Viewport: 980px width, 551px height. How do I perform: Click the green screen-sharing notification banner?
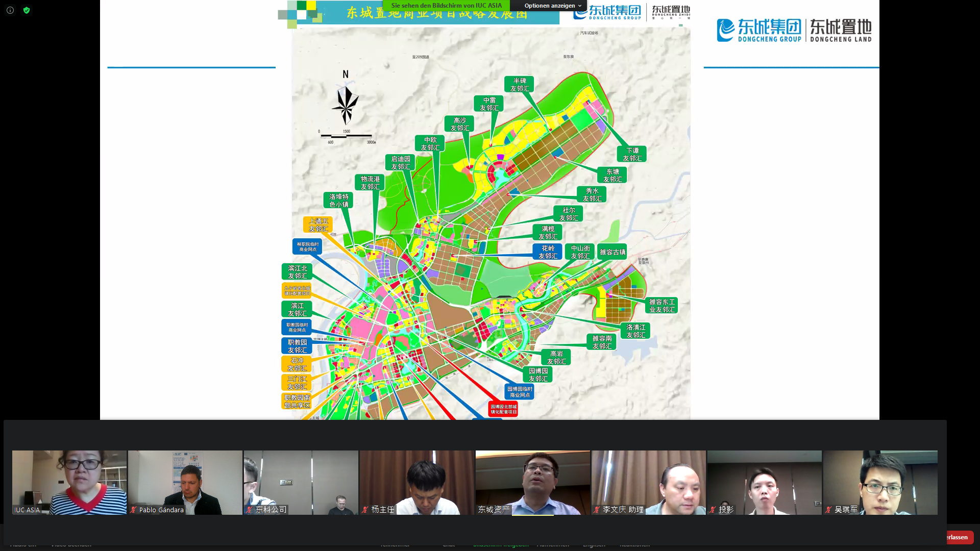(446, 6)
